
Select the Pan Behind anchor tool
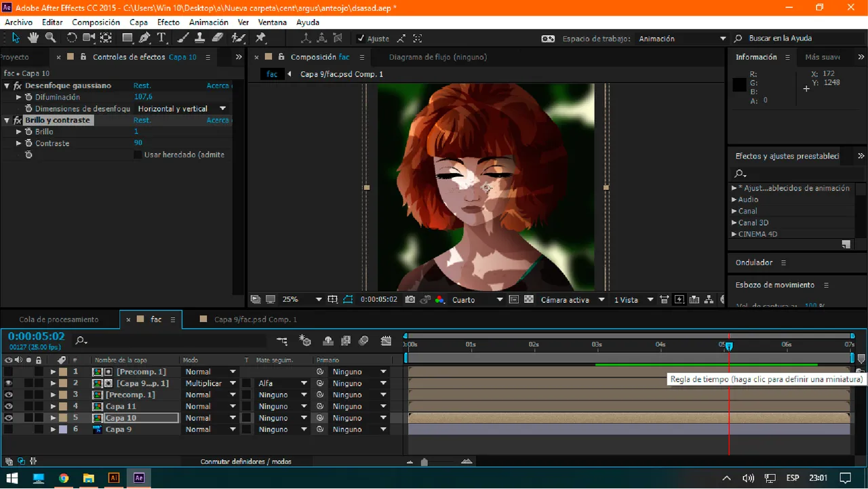[x=106, y=38]
